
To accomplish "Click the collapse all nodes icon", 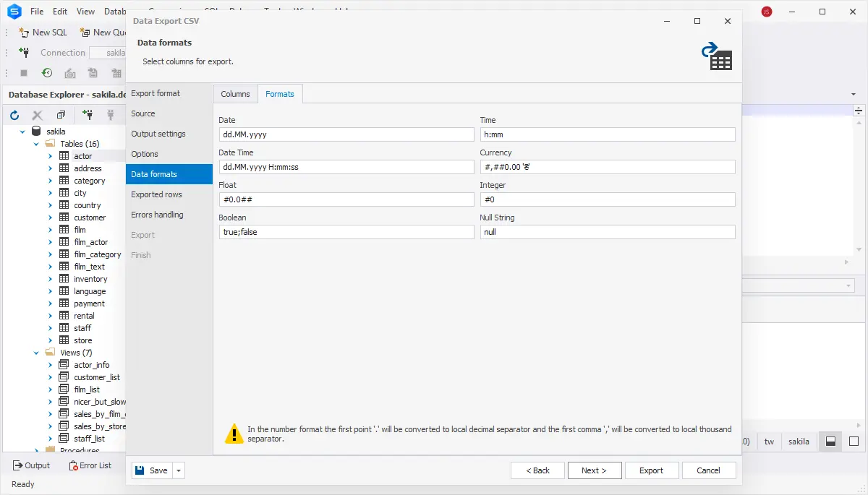I will [61, 115].
